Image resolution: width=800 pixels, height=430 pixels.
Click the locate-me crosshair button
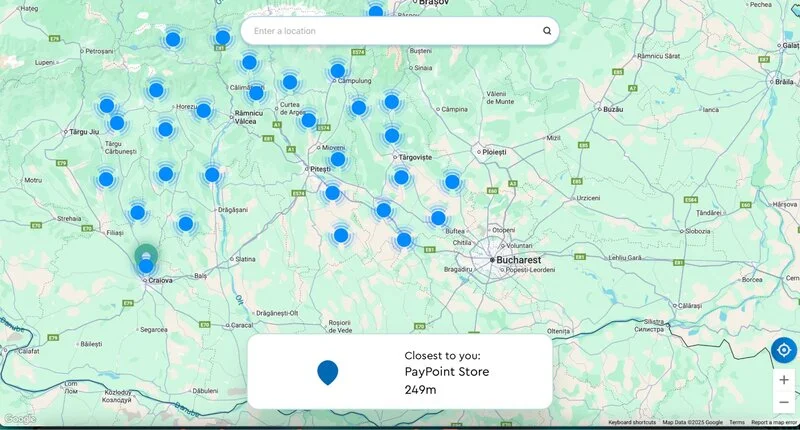[784, 350]
